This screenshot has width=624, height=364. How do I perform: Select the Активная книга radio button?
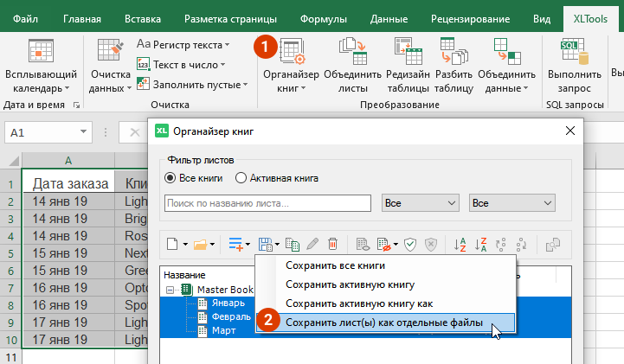(241, 178)
